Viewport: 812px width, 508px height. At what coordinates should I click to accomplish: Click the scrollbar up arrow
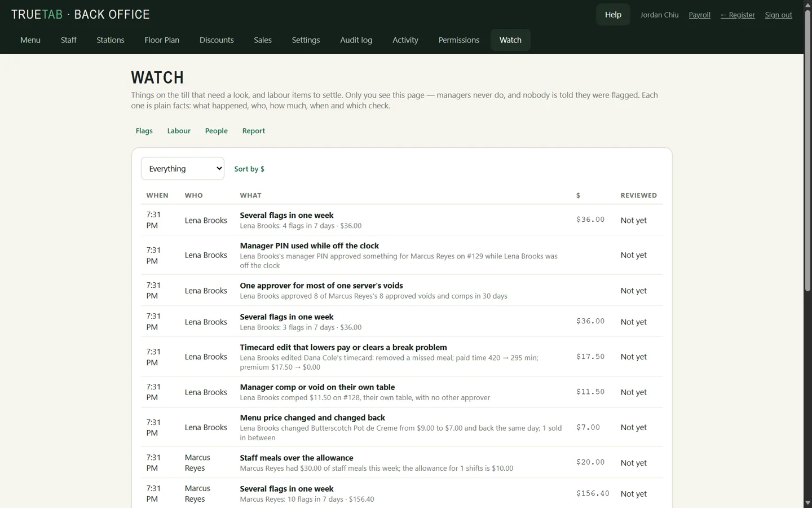click(x=807, y=5)
